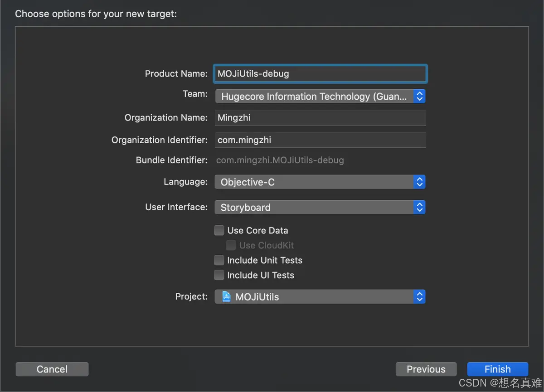This screenshot has height=392, width=544.
Task: Enable the Use Core Data checkbox
Action: click(219, 230)
